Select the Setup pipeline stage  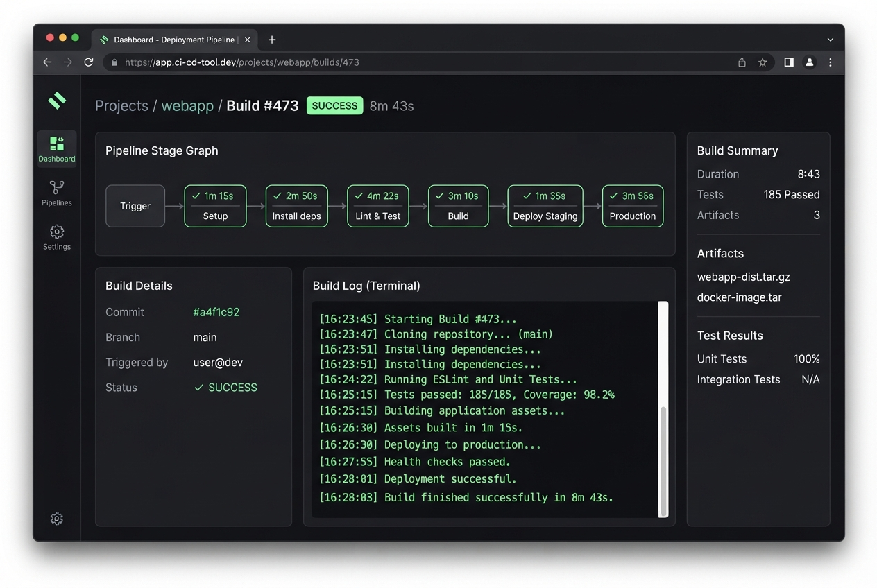(215, 206)
